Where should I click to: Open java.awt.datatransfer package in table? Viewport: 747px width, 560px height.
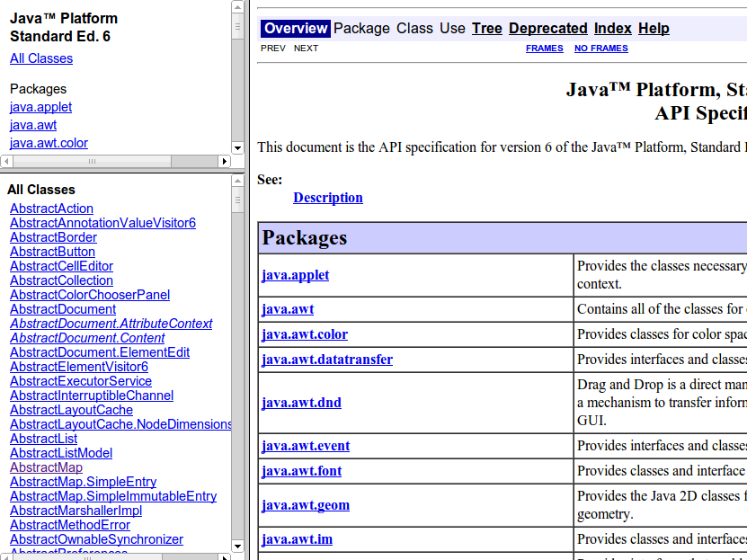(327, 360)
